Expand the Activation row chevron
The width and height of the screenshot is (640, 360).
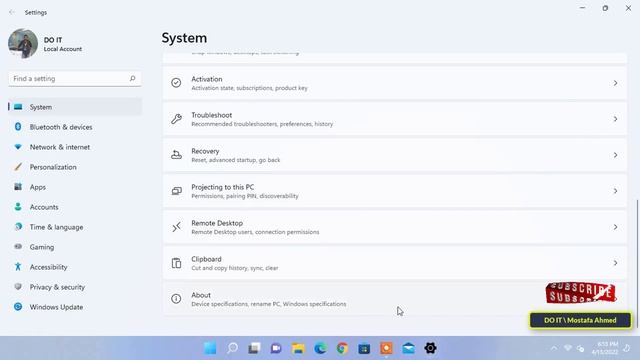[x=615, y=83]
